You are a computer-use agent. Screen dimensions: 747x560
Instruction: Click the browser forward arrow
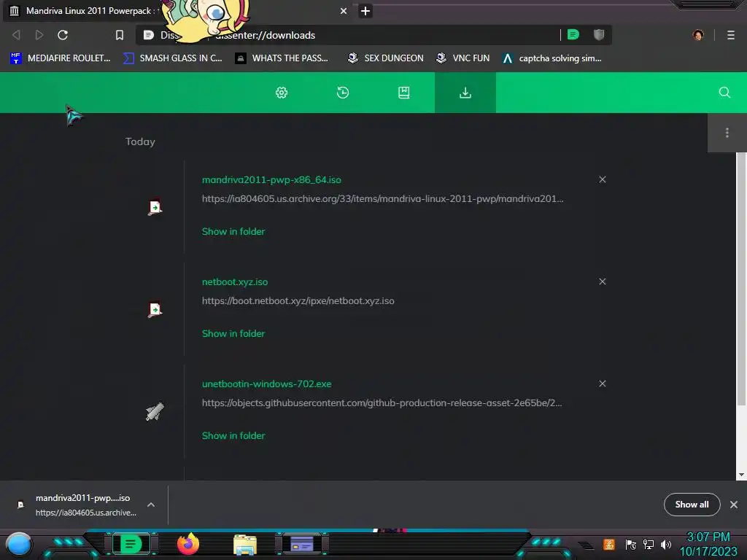(39, 35)
